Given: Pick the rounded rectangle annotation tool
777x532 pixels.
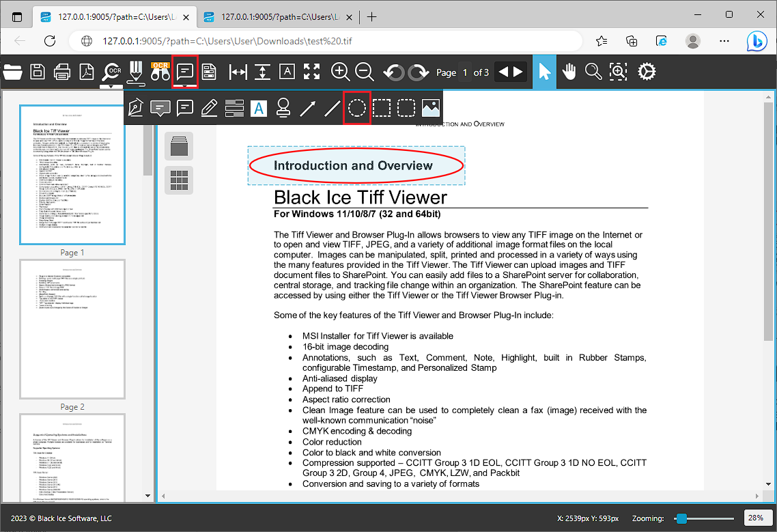Looking at the screenshot, I should pos(406,108).
